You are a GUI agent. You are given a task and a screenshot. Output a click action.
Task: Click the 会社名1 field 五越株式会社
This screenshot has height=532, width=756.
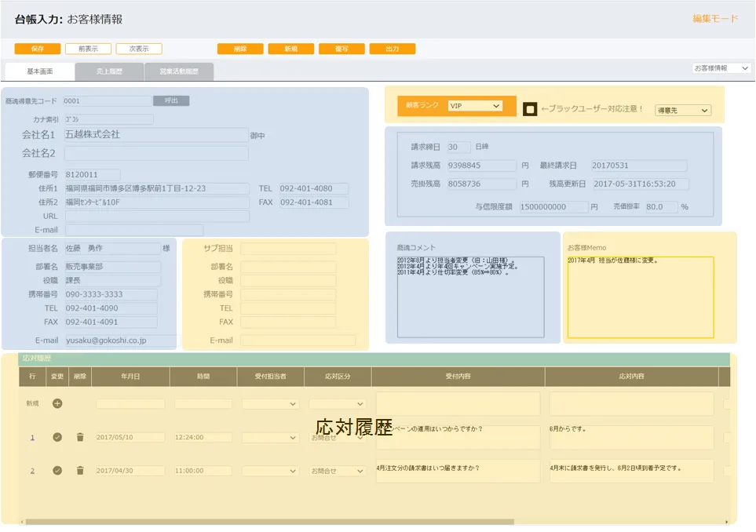coord(156,135)
